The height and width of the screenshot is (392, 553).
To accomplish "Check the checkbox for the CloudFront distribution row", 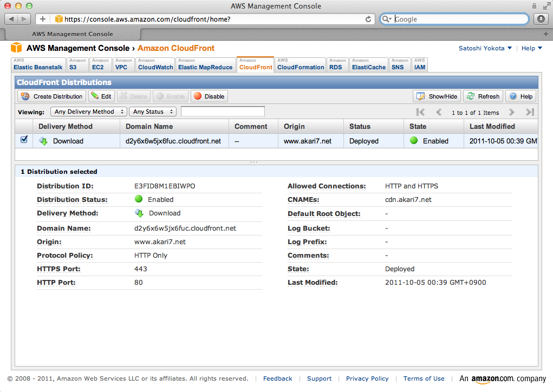I will tap(23, 140).
